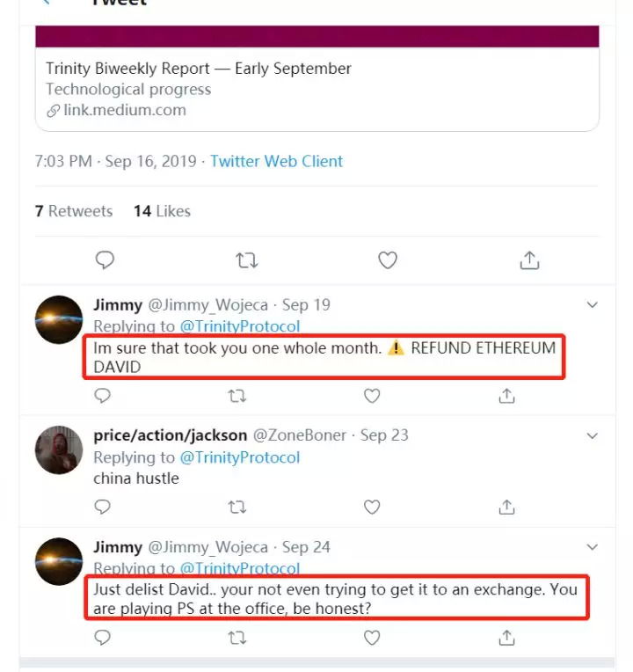Like the 'china hustle' reply

pos(372,507)
